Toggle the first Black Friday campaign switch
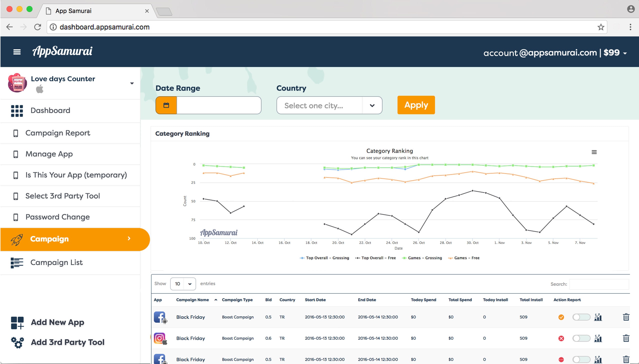639x364 pixels. pyautogui.click(x=581, y=317)
